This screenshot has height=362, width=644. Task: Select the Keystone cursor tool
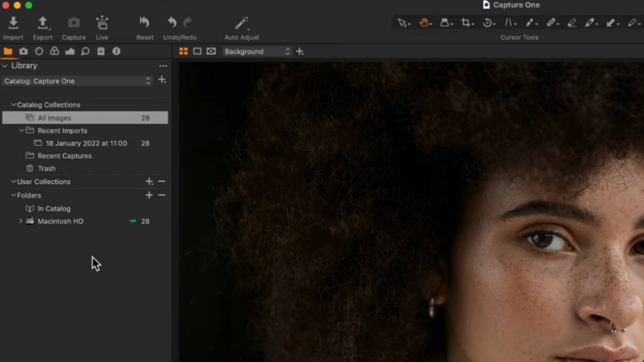[509, 23]
